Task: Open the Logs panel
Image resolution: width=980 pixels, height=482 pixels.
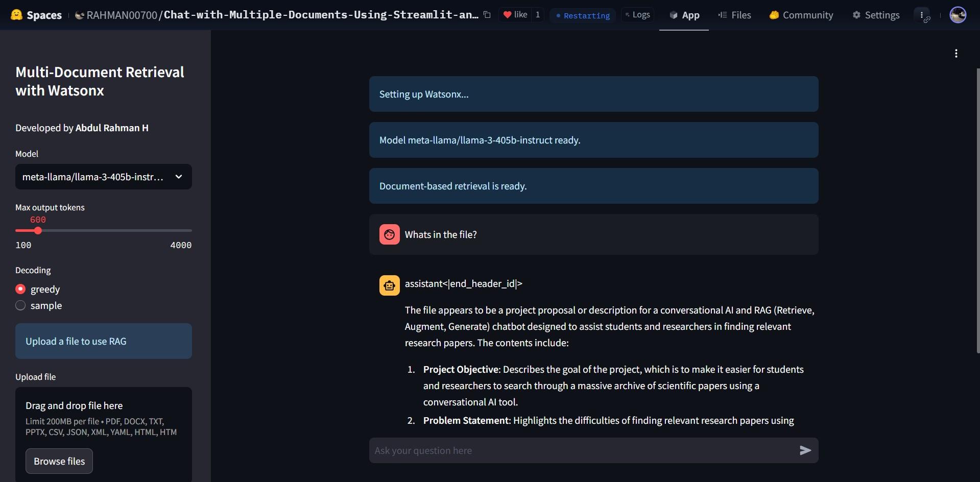Action: 637,15
